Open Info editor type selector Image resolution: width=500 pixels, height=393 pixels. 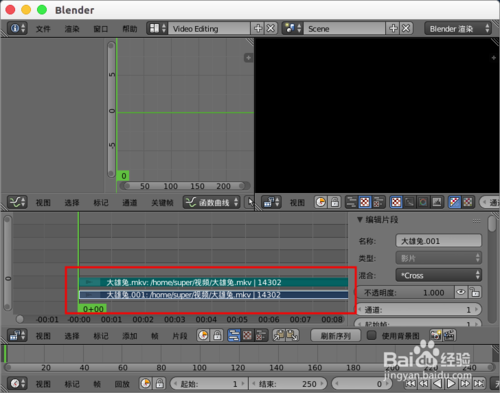pos(17,28)
